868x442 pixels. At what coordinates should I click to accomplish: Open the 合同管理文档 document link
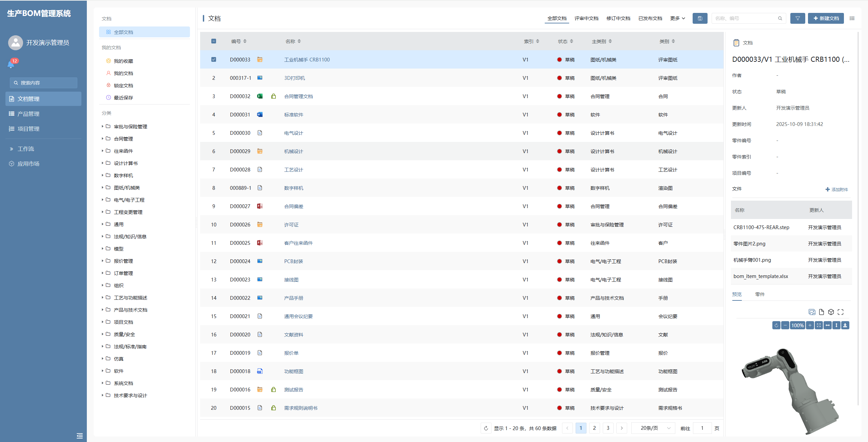[x=298, y=96]
